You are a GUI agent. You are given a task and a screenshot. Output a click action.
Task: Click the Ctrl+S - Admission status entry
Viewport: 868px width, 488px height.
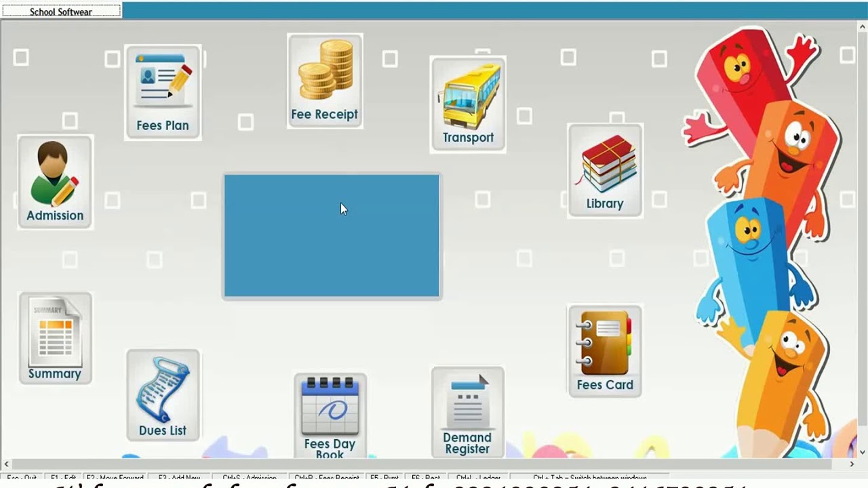click(250, 478)
